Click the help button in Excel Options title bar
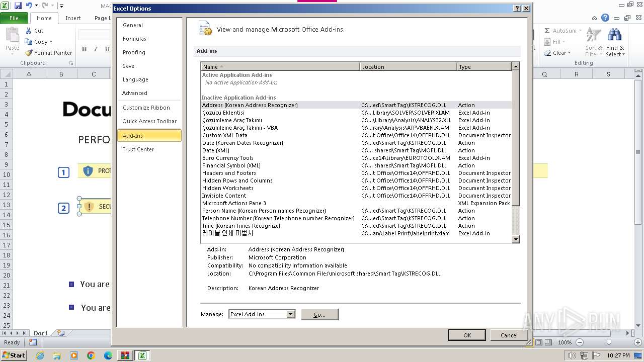 (517, 9)
